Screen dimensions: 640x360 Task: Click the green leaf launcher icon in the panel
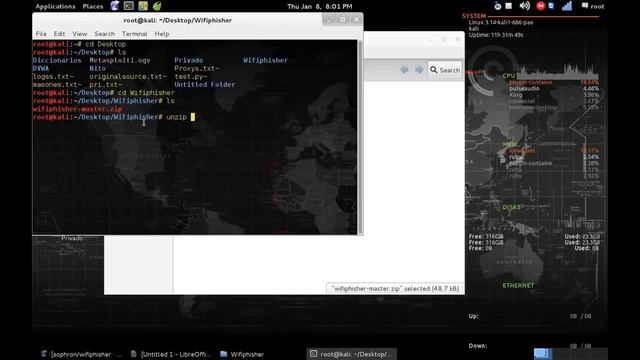[x=157, y=6]
